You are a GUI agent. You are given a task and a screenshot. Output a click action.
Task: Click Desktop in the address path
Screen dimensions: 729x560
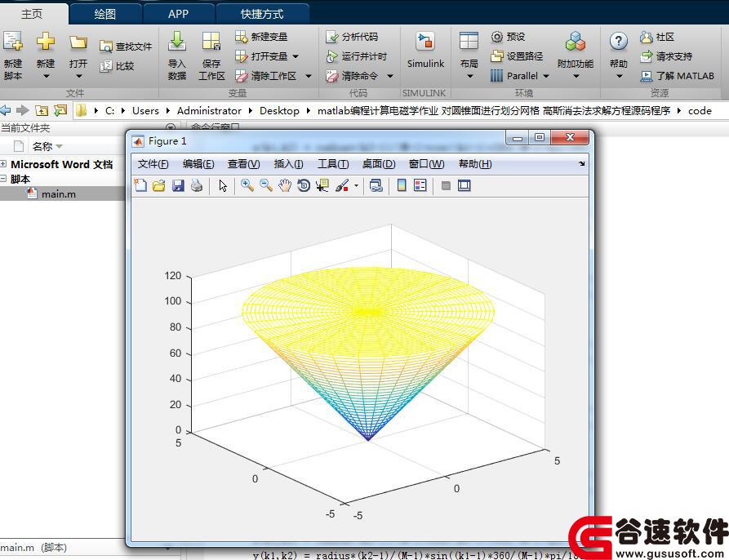279,110
